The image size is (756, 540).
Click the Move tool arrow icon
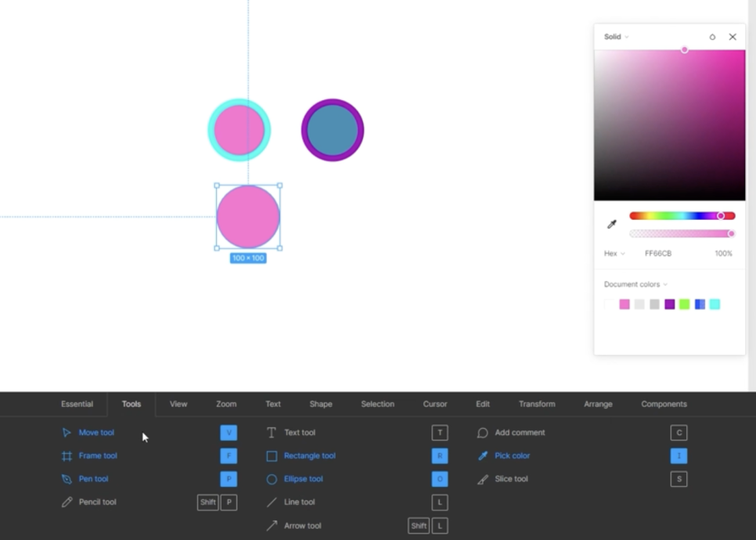point(67,433)
